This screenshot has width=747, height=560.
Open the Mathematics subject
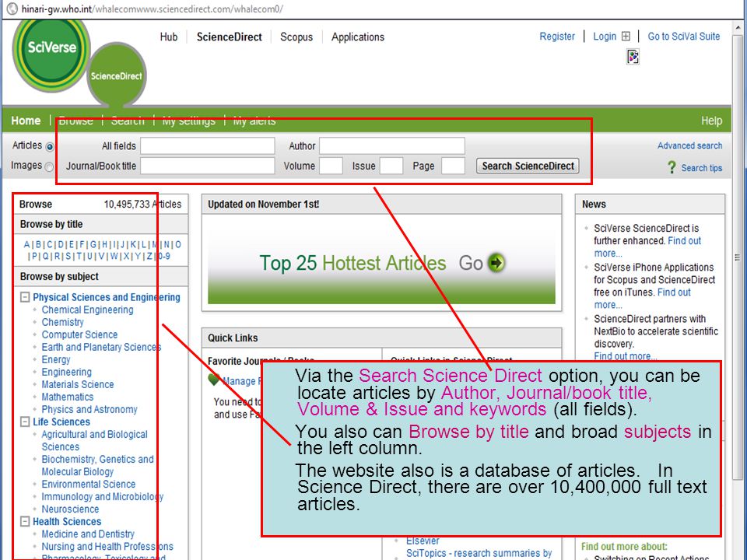tap(68, 397)
